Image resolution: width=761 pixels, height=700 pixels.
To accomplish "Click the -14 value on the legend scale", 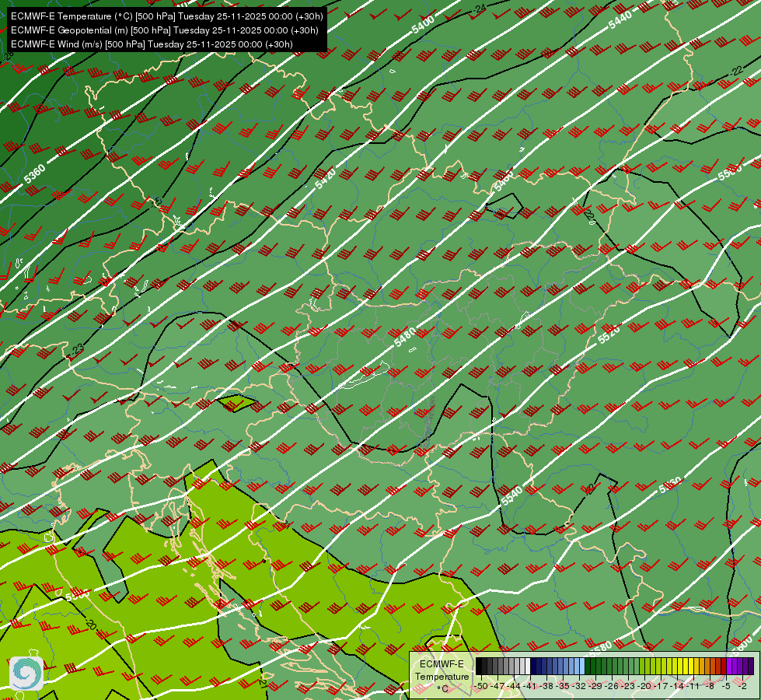I will 677,686.
